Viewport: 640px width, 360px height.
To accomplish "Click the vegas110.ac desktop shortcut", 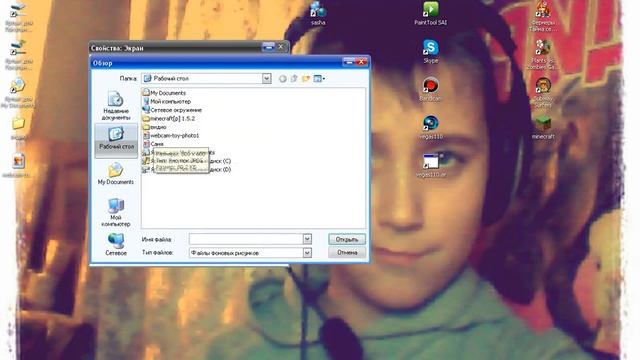I will click(431, 165).
